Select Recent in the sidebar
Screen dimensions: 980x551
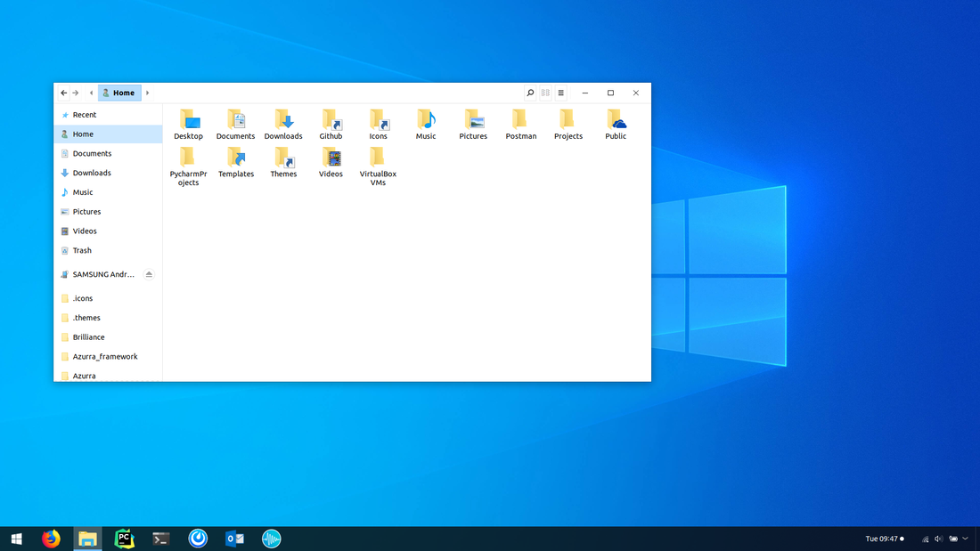(x=85, y=115)
